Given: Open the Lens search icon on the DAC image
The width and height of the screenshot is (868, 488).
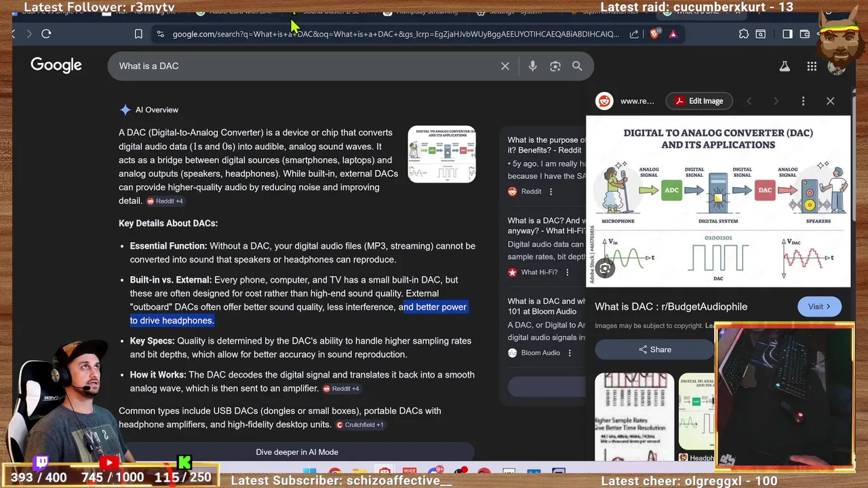Looking at the screenshot, I should (x=605, y=268).
